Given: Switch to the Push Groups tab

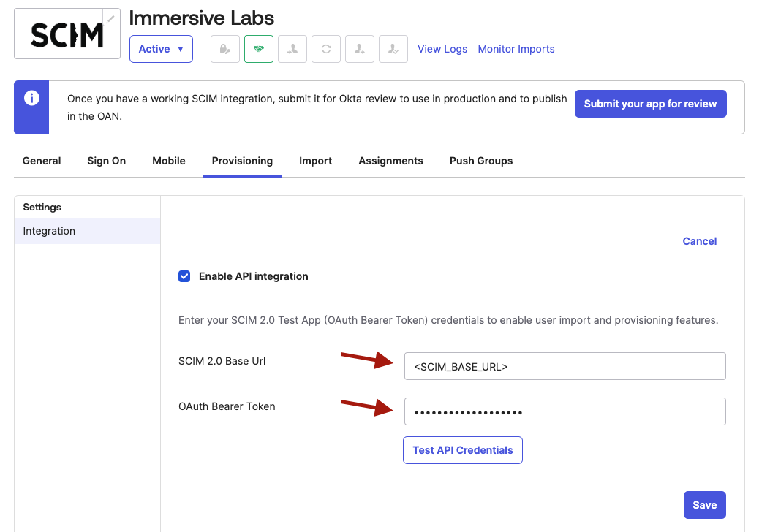Looking at the screenshot, I should pyautogui.click(x=481, y=161).
